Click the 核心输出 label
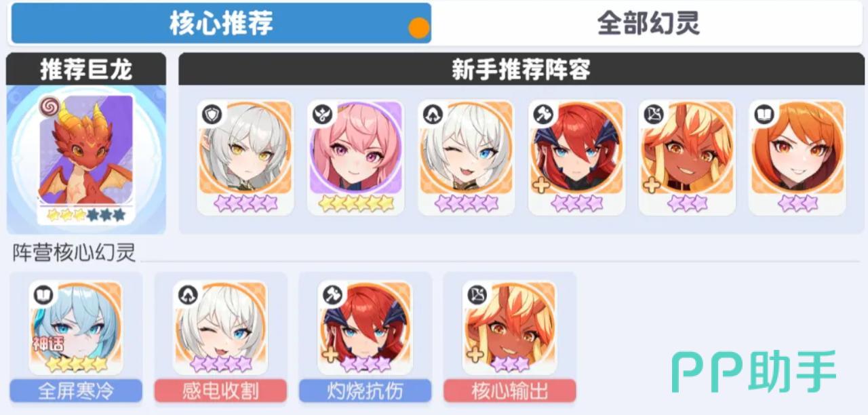 coord(509,391)
